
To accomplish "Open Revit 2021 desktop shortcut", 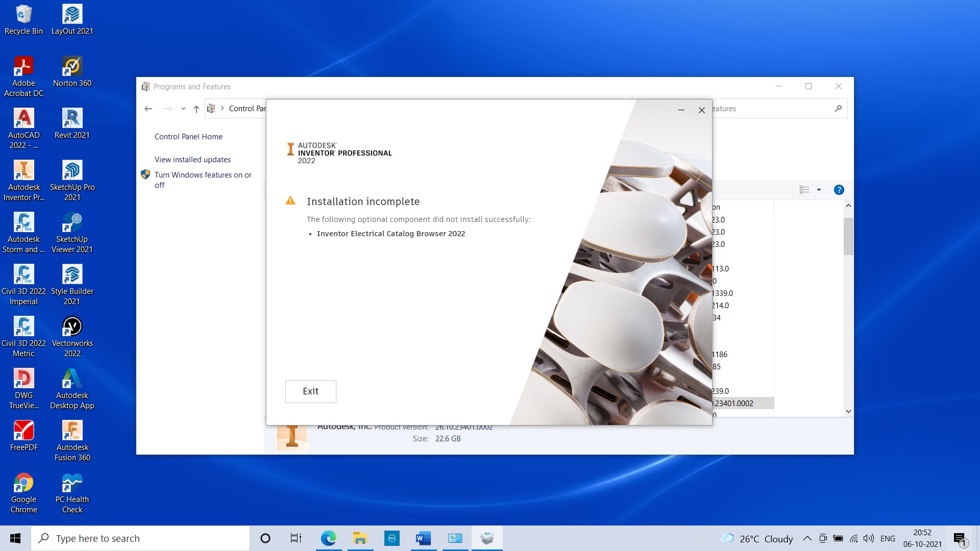I will click(x=72, y=124).
